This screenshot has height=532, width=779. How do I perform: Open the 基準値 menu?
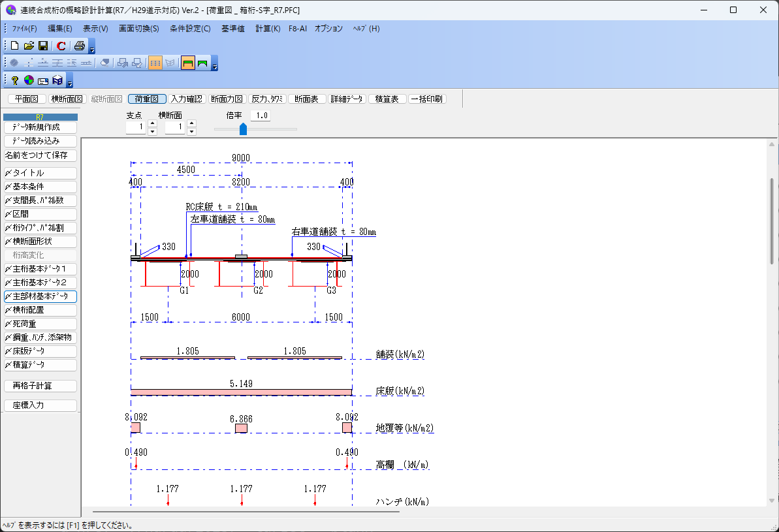coord(233,29)
